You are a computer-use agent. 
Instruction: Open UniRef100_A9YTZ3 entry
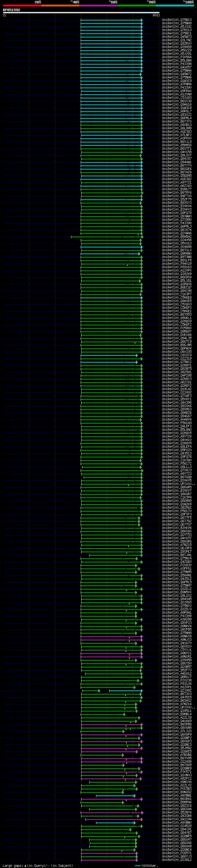click(177, 474)
